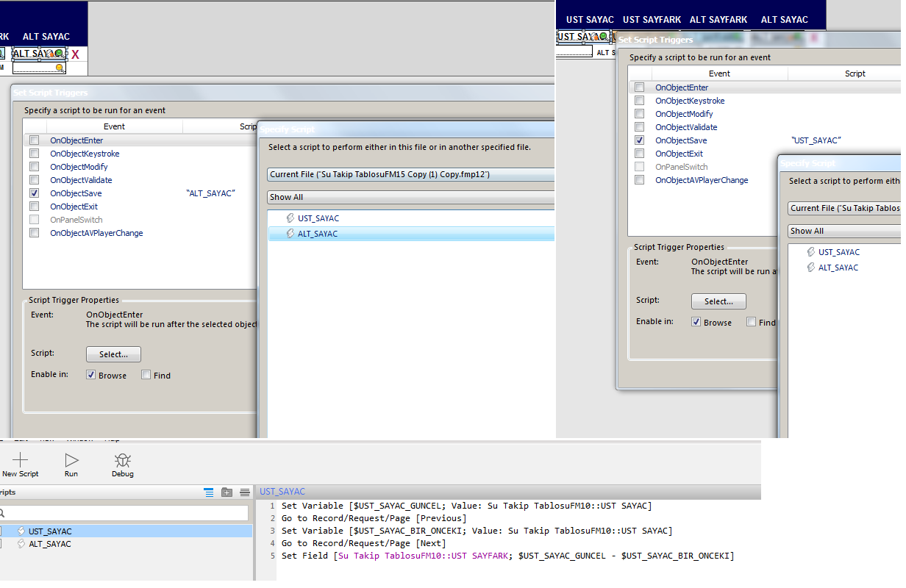
Task: Uncheck OnObjectSave assigned to "UST_SAYAC" script
Action: point(640,140)
